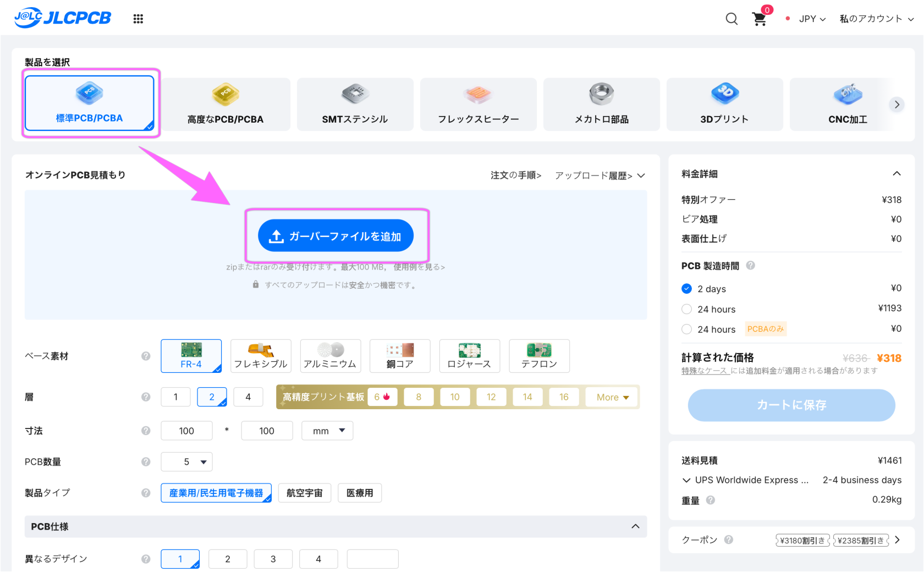Image resolution: width=924 pixels, height=572 pixels.
Task: Open mm unit dropdown
Action: (x=327, y=431)
